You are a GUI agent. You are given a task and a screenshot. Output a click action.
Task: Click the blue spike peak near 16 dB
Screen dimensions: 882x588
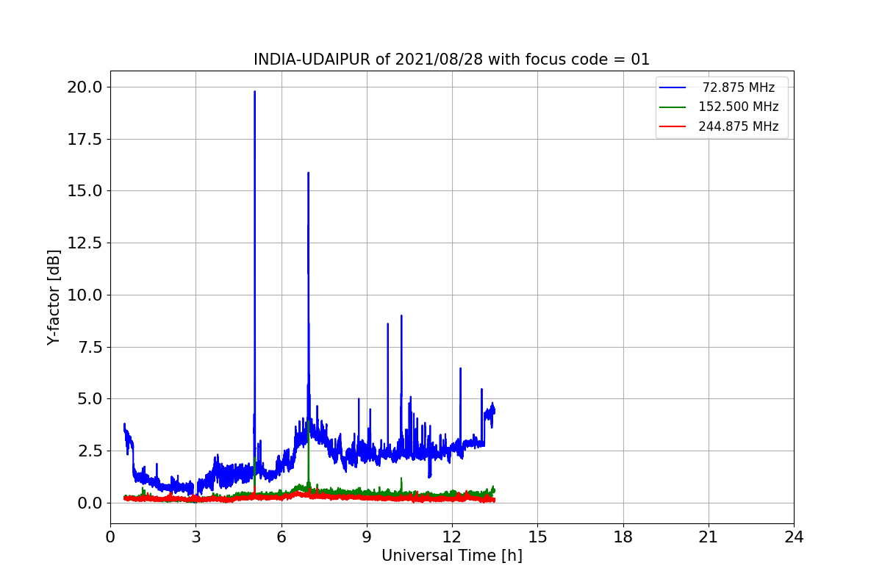308,173
